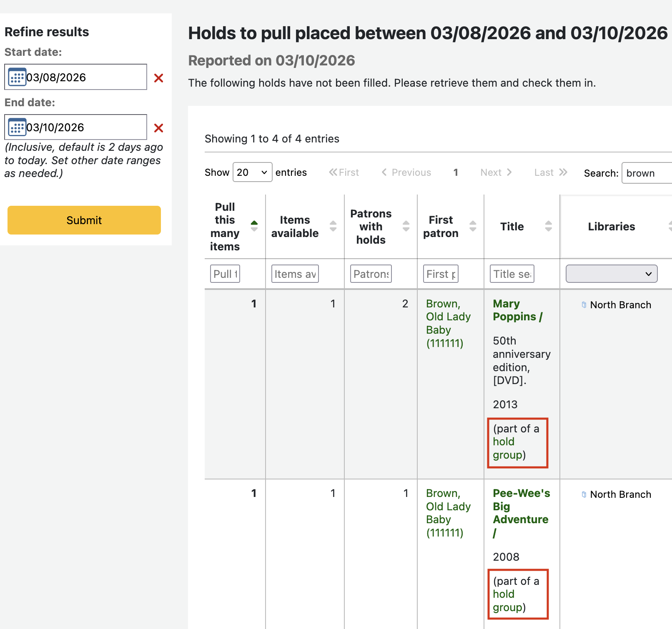Open the Show entries count dropdown
This screenshot has width=672, height=629.
pyautogui.click(x=252, y=172)
